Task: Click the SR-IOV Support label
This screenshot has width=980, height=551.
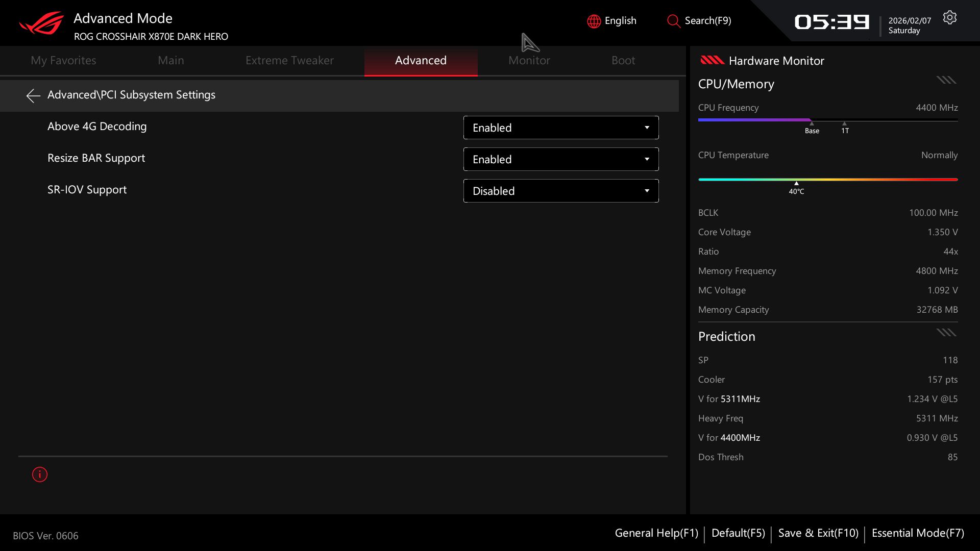Action: point(87,190)
